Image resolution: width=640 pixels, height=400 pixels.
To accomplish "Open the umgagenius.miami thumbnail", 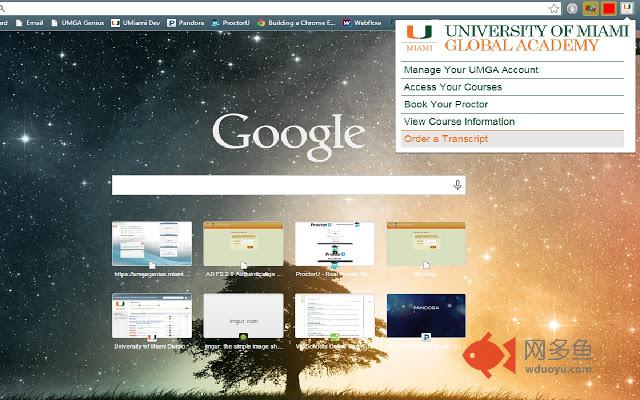I will click(152, 244).
